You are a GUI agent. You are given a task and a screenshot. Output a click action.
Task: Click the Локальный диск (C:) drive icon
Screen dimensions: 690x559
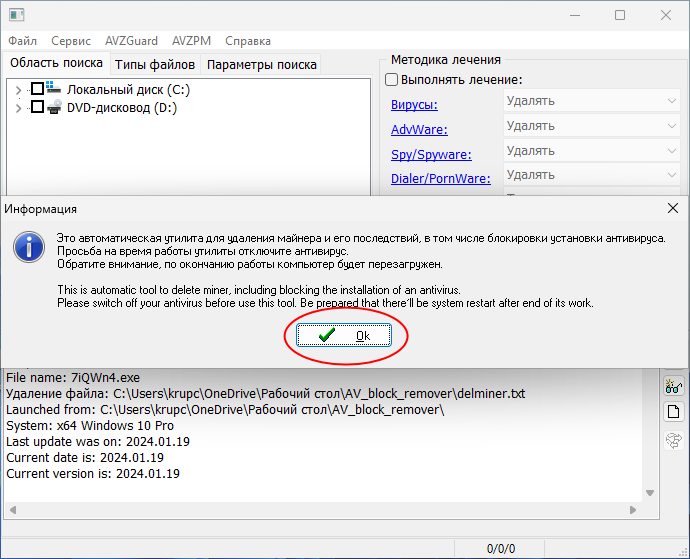54,88
